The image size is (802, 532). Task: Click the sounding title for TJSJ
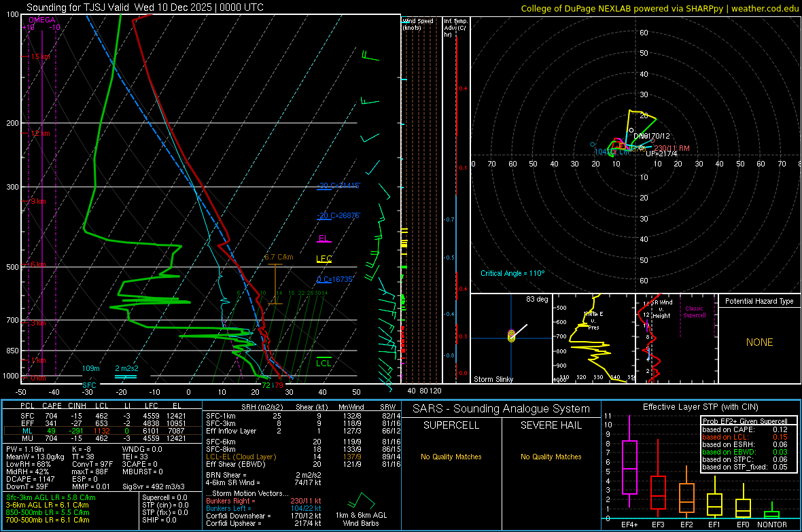(x=145, y=7)
